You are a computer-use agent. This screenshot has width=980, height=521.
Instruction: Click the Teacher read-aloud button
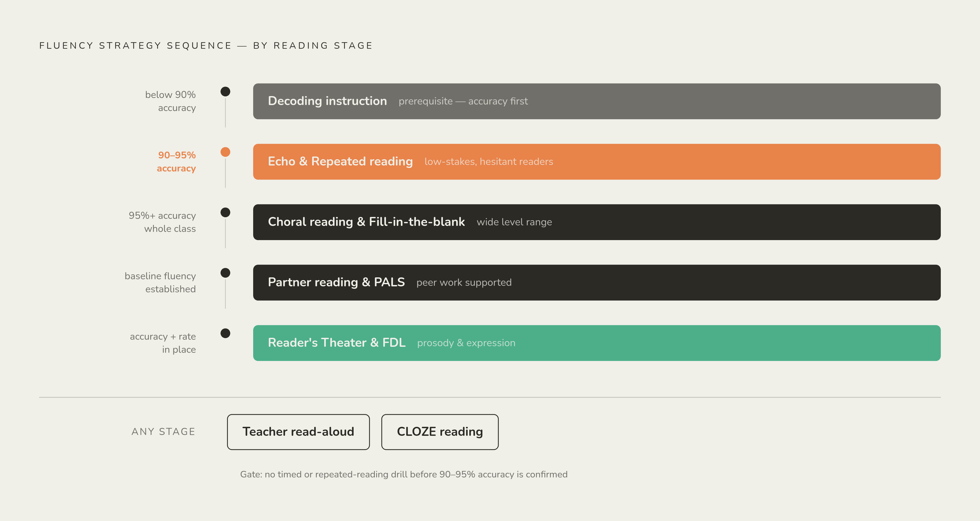298,432
